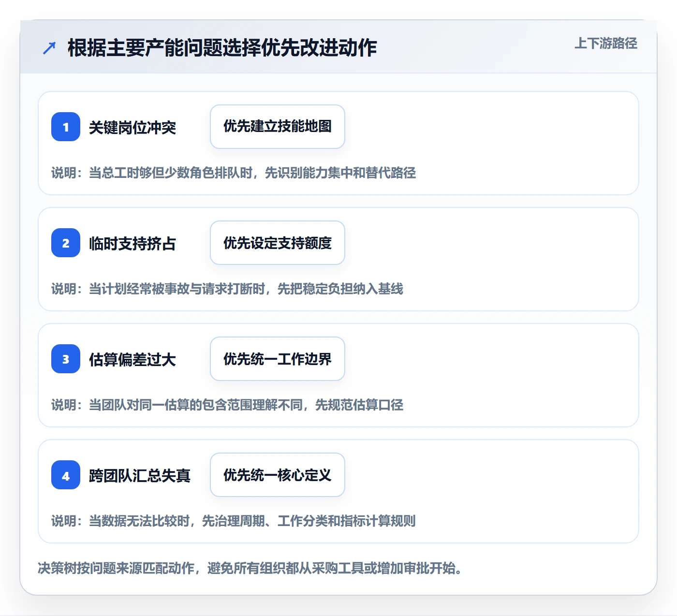Click the explanation about 治理周期 and 指标计算规则
The image size is (677, 616).
click(234, 521)
